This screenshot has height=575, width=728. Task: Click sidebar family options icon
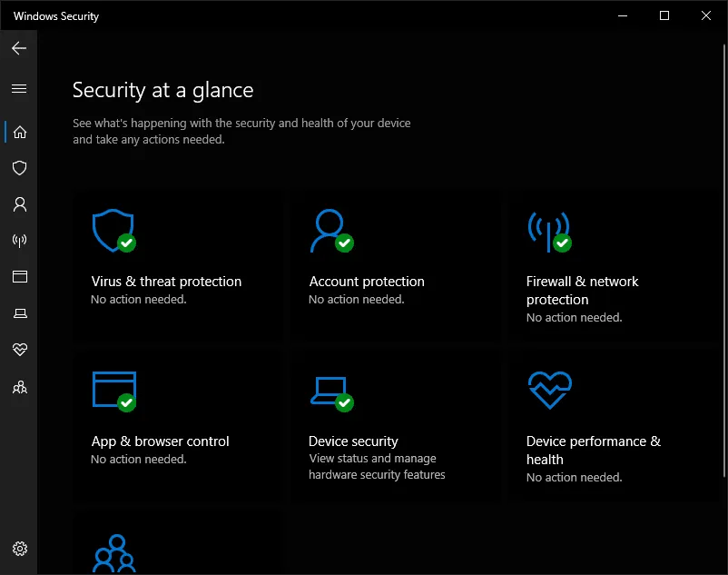coord(19,387)
